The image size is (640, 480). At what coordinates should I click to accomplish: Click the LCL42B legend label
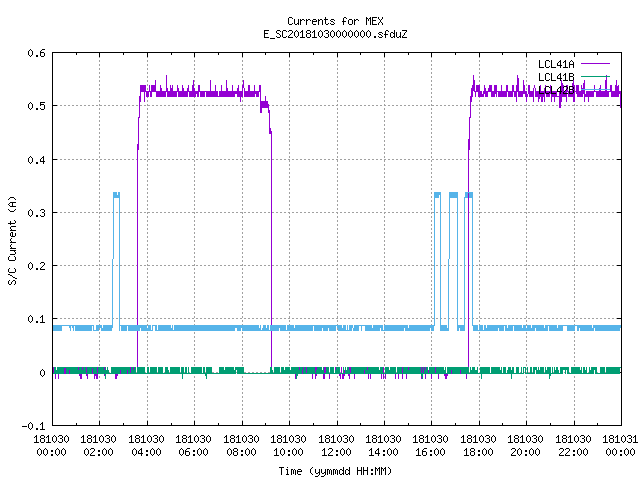click(x=556, y=90)
